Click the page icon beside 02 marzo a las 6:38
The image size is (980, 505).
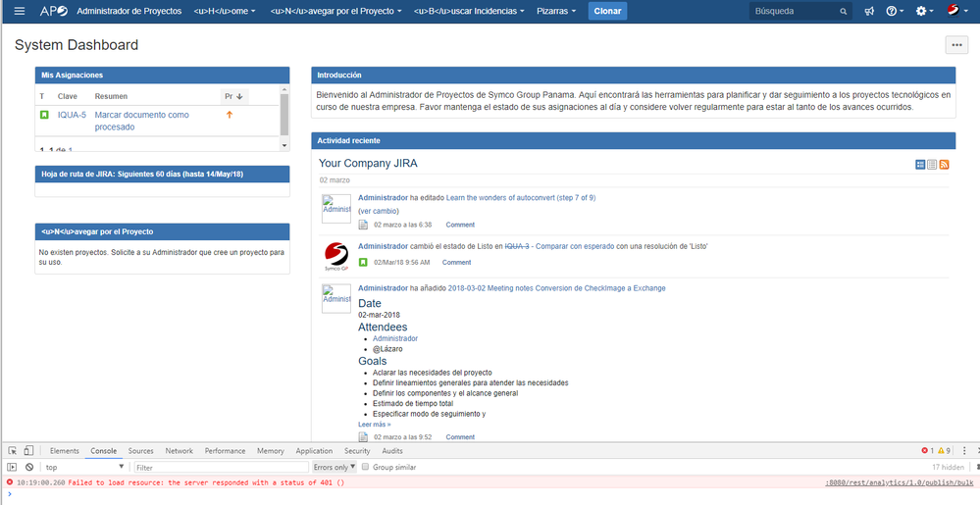pos(363,225)
